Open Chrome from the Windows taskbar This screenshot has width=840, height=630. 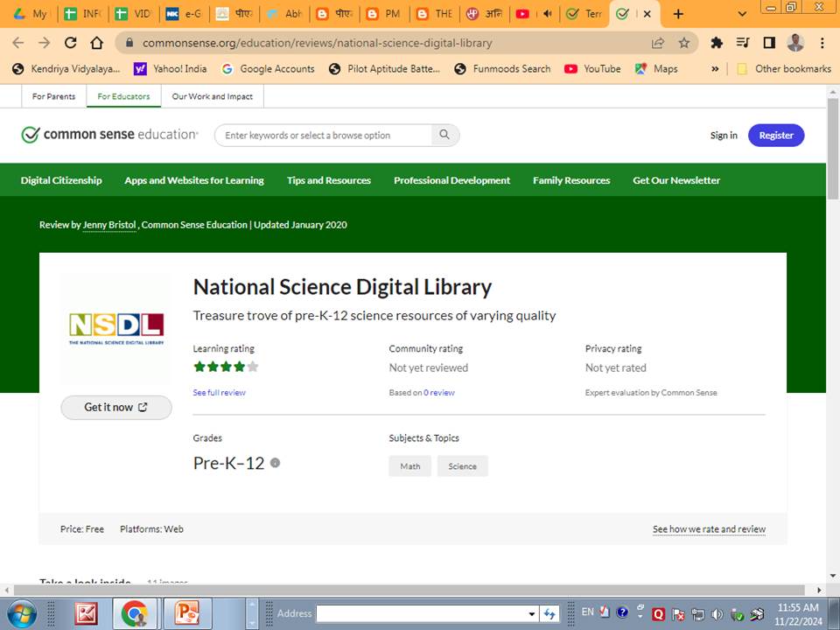point(134,612)
